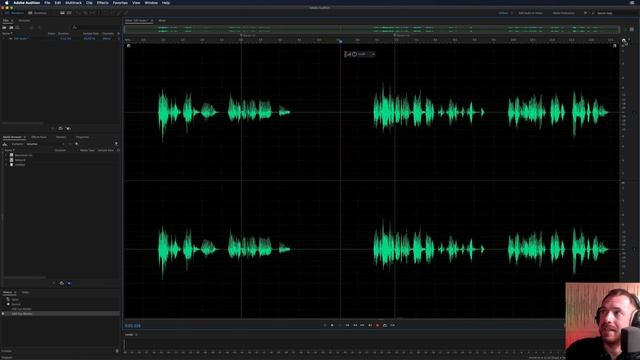Screen dimensions: 640x360
Task: Switch to the Properties tab
Action: coord(82,137)
